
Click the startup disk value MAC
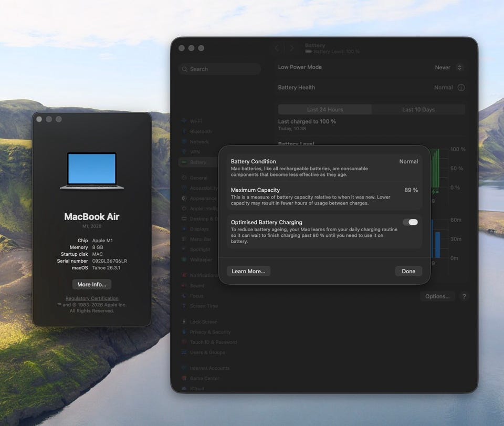98,254
